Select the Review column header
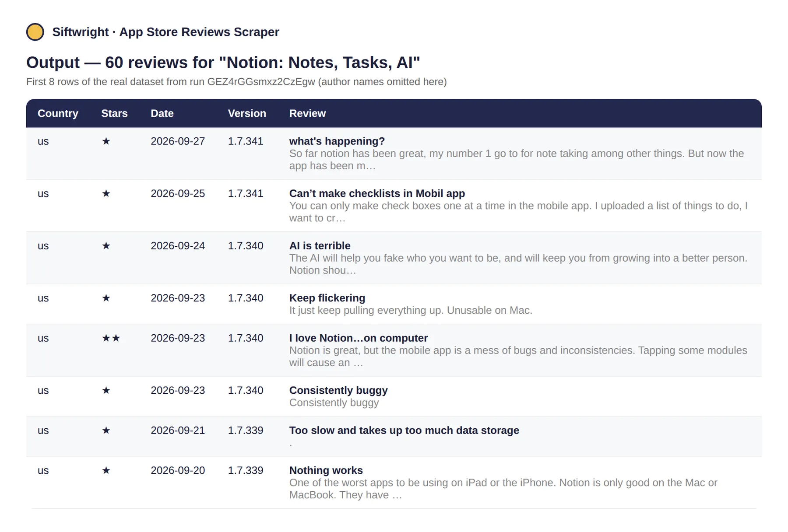 click(307, 113)
